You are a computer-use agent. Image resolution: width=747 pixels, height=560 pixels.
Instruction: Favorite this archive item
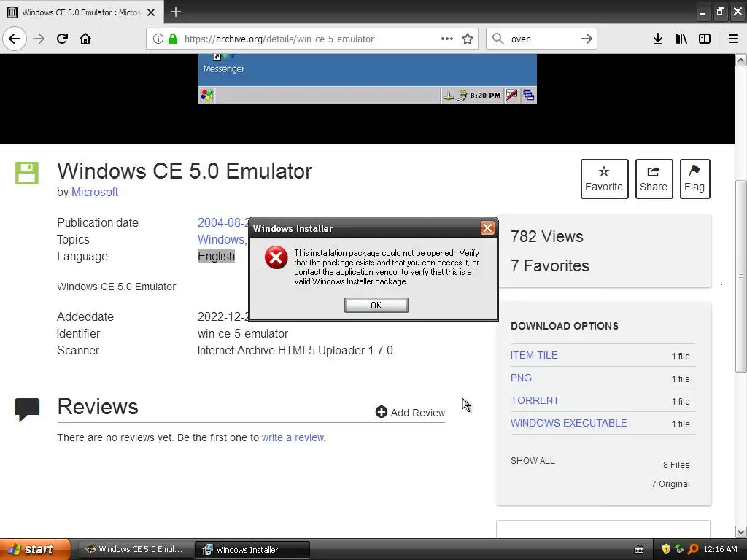click(x=604, y=179)
